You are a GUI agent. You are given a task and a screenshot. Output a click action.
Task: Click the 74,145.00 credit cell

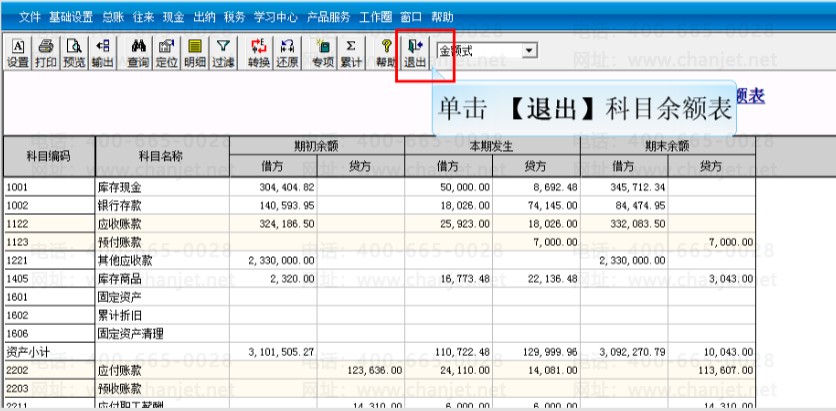pos(536,205)
